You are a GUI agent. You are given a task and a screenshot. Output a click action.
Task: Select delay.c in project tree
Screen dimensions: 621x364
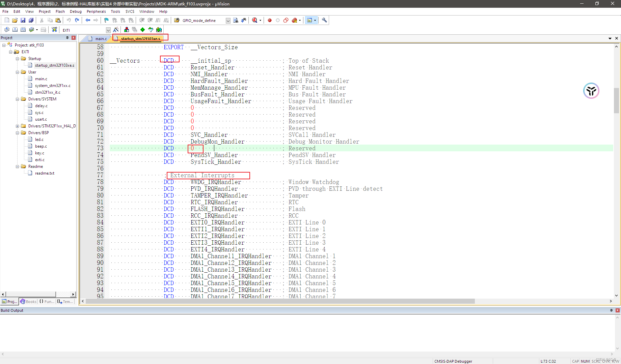click(41, 106)
